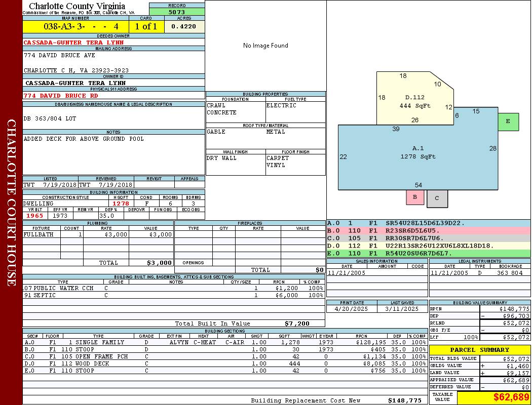The height and width of the screenshot is (405, 532).
Task: Click the 'No Image Found' photo placeholder
Action: 265,46
